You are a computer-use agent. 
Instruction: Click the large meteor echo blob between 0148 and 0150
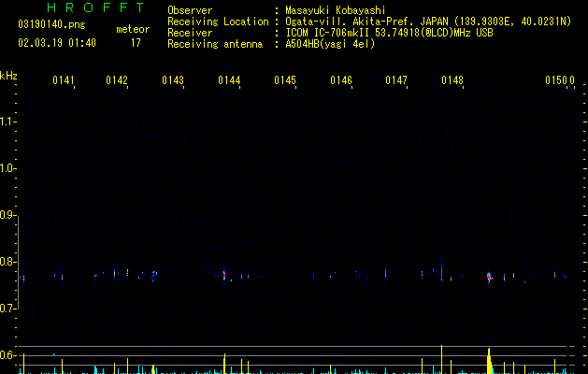489,278
